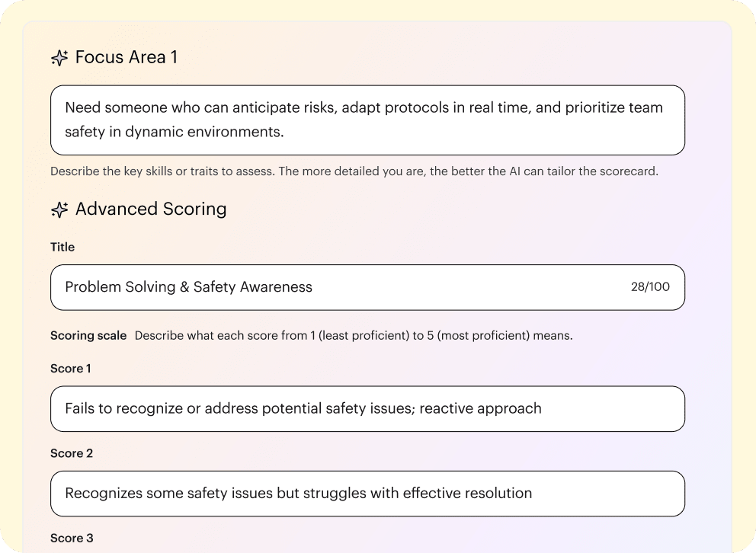Click into the Title input field

coord(335,287)
